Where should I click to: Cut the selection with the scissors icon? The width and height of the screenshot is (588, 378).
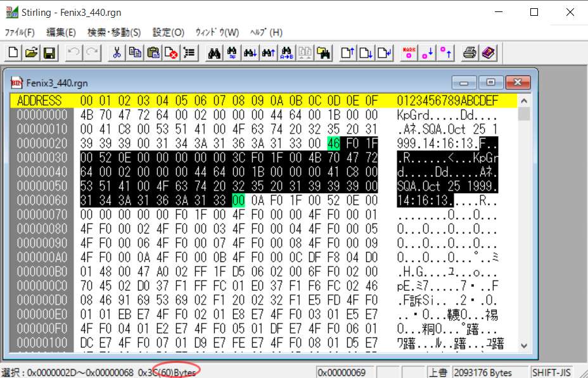(x=117, y=53)
